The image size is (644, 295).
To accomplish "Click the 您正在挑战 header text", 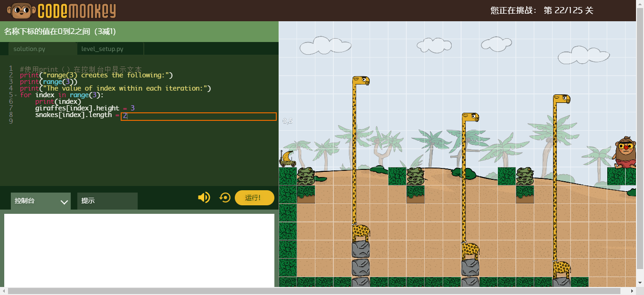I will 513,10.
